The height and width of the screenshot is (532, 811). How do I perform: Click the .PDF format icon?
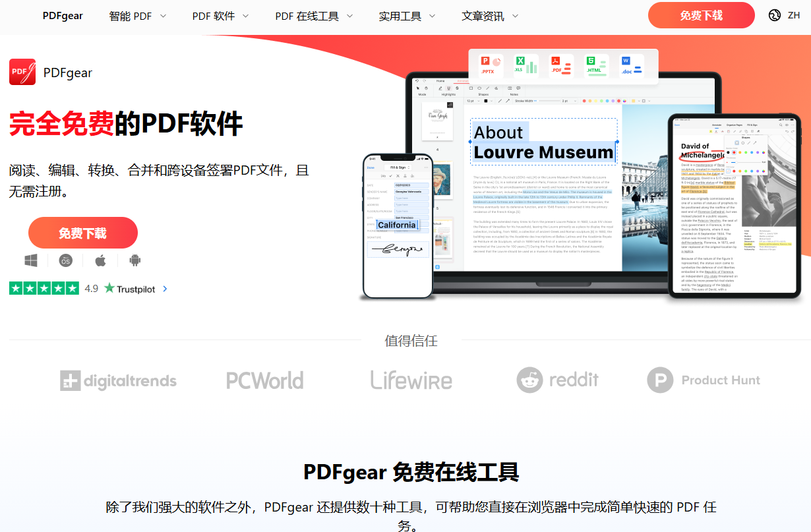562,66
